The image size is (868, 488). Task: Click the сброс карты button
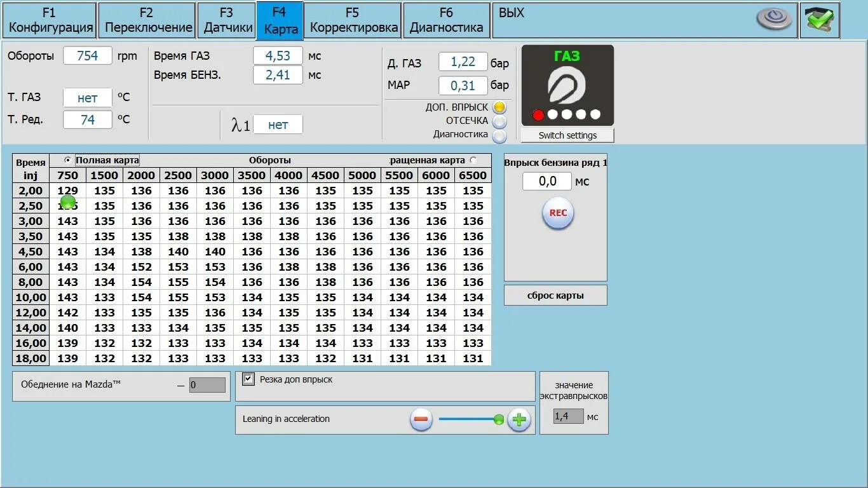(555, 295)
